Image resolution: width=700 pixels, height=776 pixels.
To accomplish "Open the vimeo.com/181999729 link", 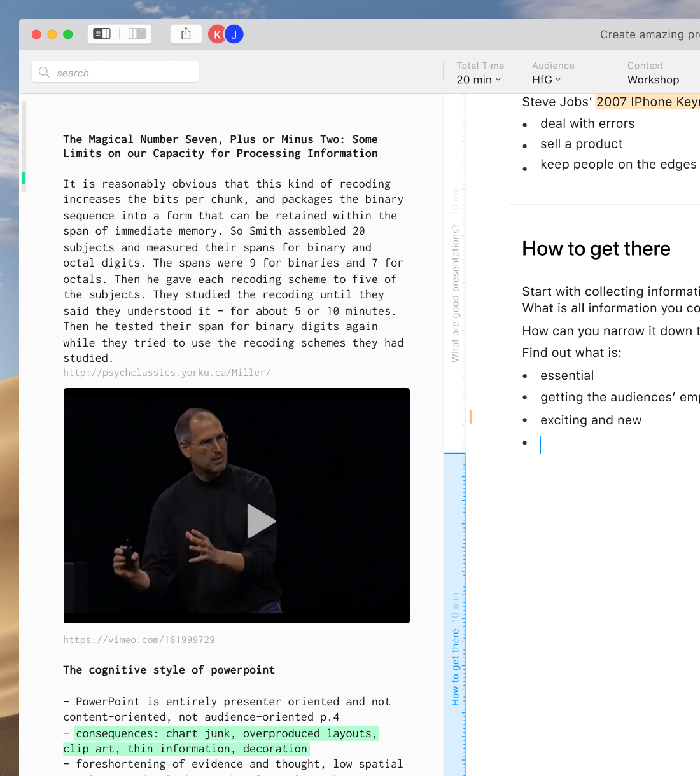I will (139, 640).
